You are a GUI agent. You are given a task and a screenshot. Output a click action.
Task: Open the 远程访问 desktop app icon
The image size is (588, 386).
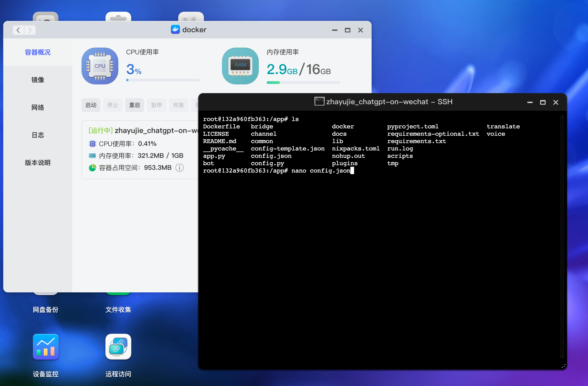tap(118, 347)
